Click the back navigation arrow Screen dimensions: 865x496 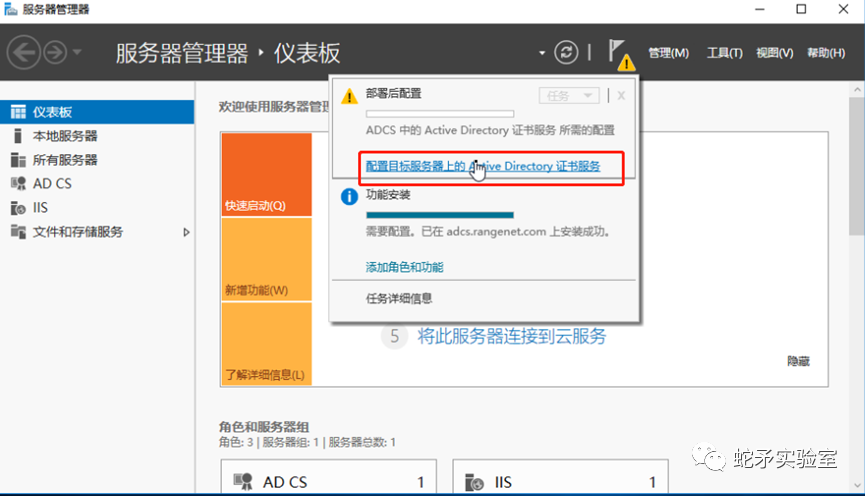[x=24, y=52]
